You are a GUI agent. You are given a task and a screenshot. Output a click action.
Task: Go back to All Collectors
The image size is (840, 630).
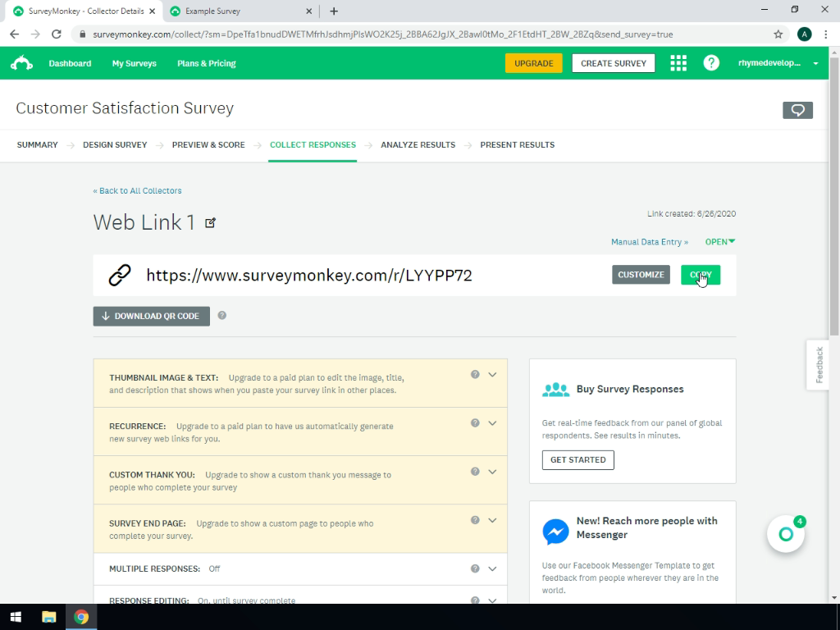pyautogui.click(x=137, y=190)
